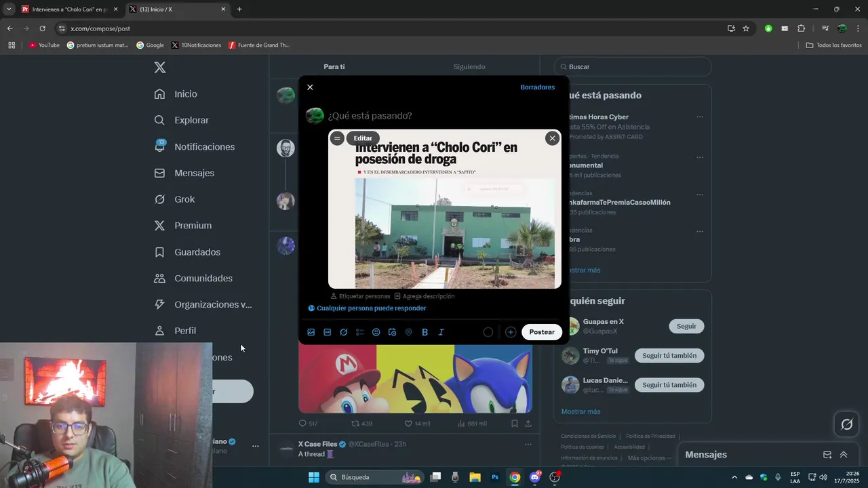Click the schedule post icon
The height and width of the screenshot is (488, 868).
tap(392, 332)
